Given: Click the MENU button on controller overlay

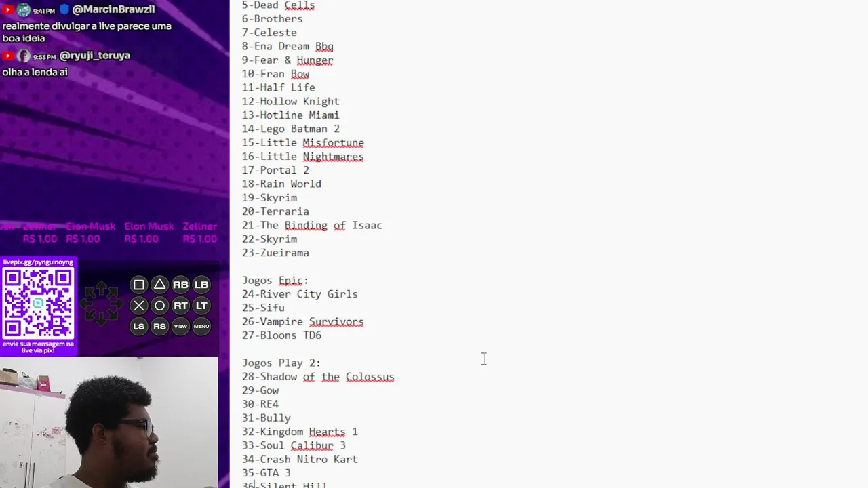Looking at the screenshot, I should point(201,326).
